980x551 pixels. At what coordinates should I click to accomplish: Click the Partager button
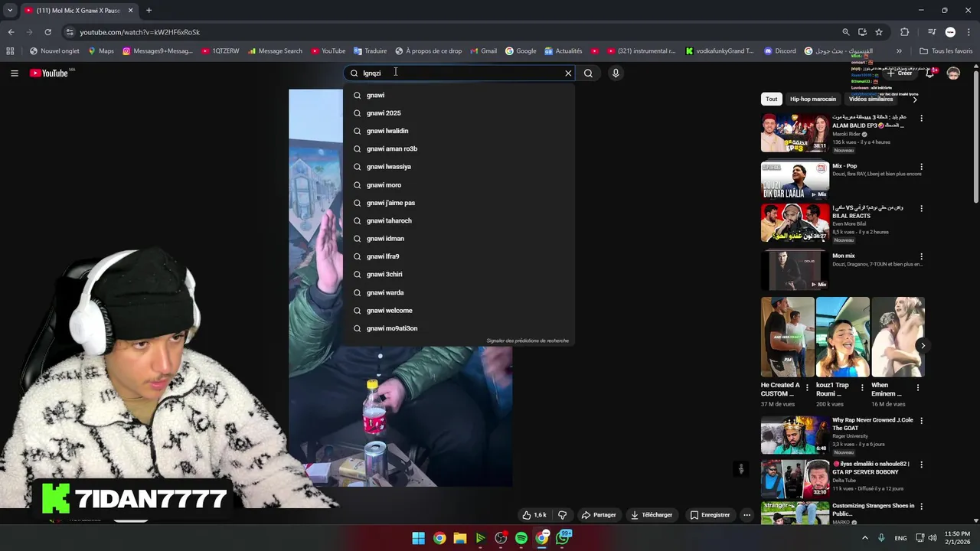tap(599, 515)
